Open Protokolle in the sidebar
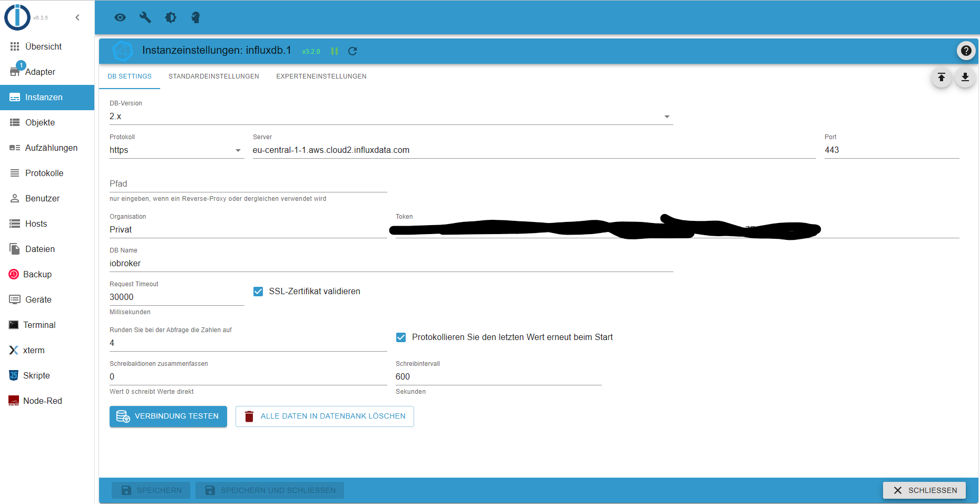 coord(47,173)
